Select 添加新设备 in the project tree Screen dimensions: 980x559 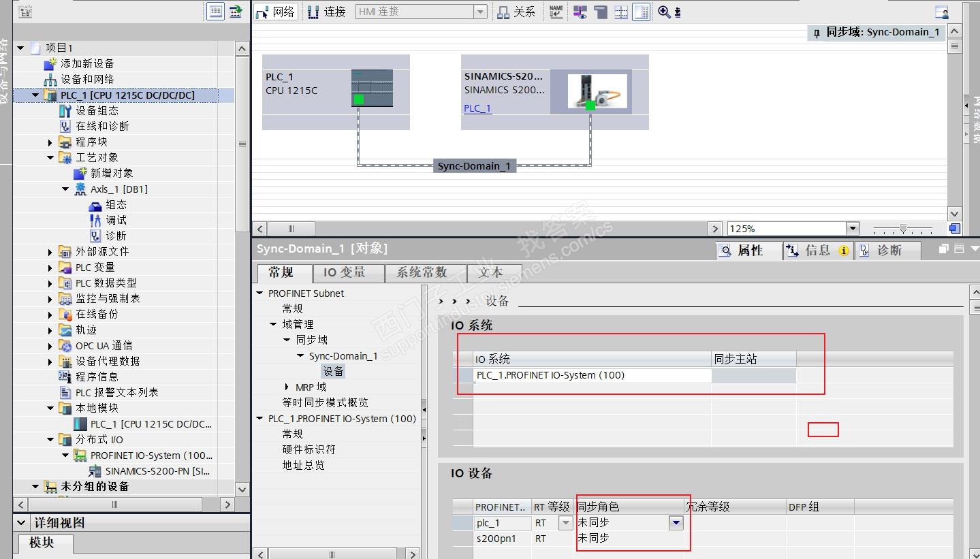[x=87, y=63]
